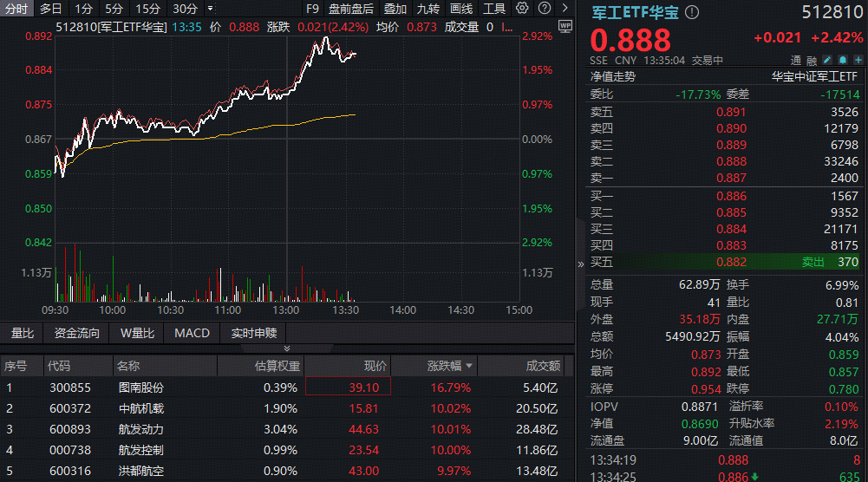
Task: Collapse the side panel using the » arrow
Action: tap(580, 264)
